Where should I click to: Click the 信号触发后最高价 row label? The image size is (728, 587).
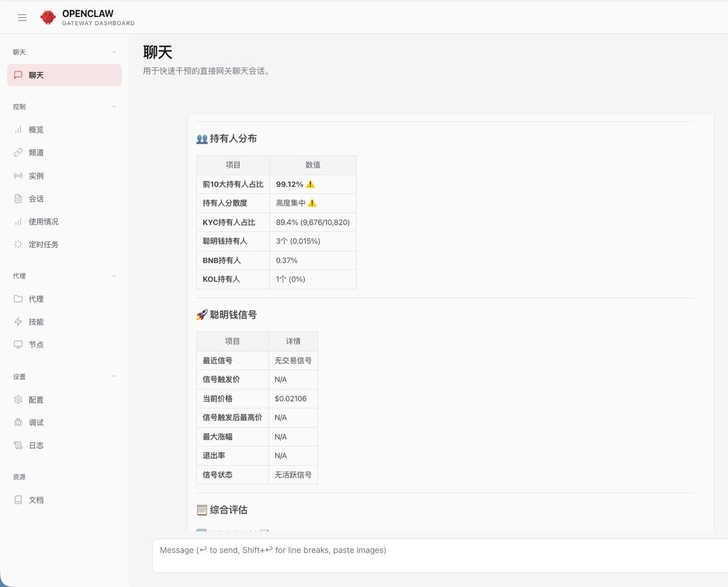(232, 418)
